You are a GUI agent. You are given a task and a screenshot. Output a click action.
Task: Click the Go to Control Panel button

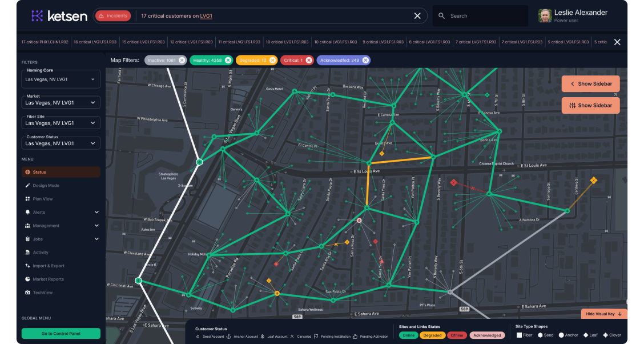click(61, 334)
